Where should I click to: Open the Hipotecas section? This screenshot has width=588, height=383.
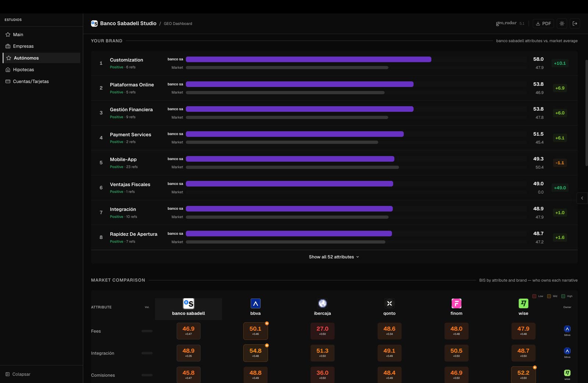click(x=23, y=70)
